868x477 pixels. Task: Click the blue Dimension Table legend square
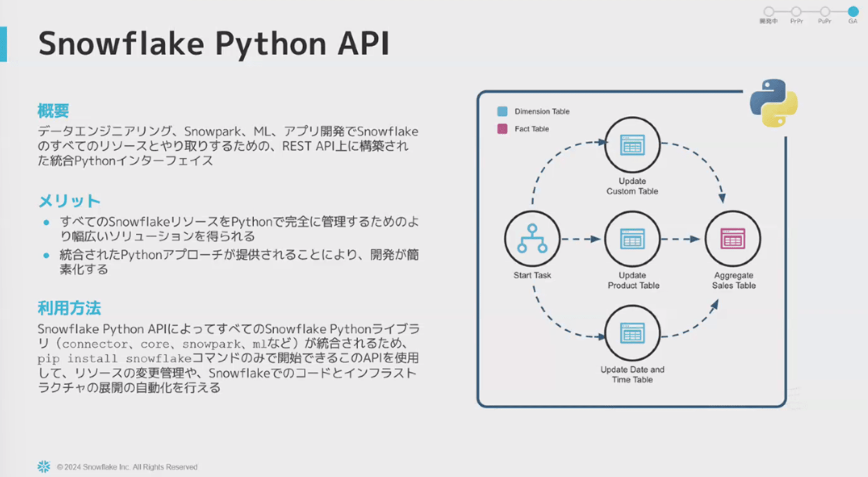[x=502, y=111]
